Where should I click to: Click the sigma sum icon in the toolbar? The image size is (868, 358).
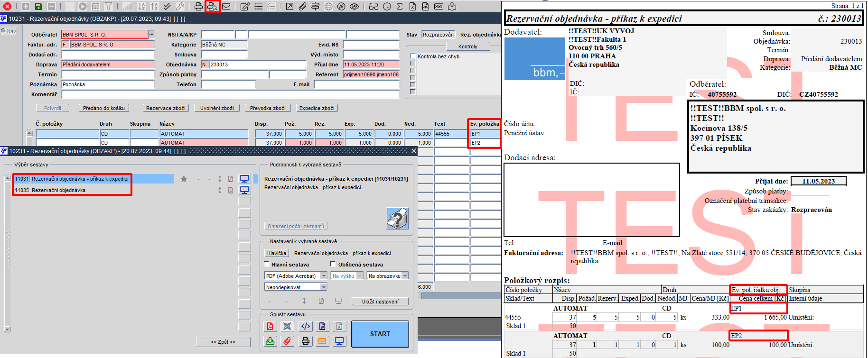pos(400,7)
